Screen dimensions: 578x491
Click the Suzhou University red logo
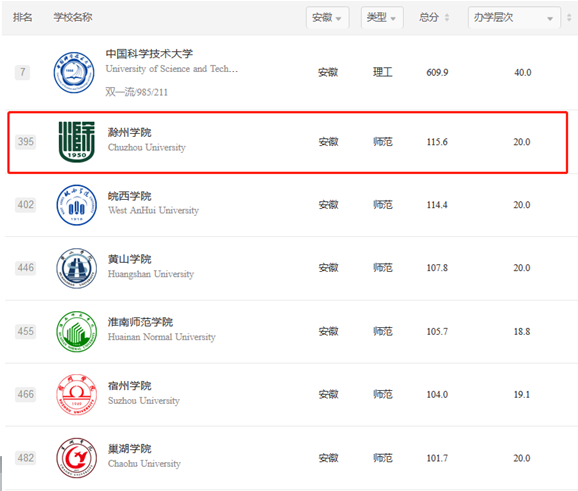(77, 395)
